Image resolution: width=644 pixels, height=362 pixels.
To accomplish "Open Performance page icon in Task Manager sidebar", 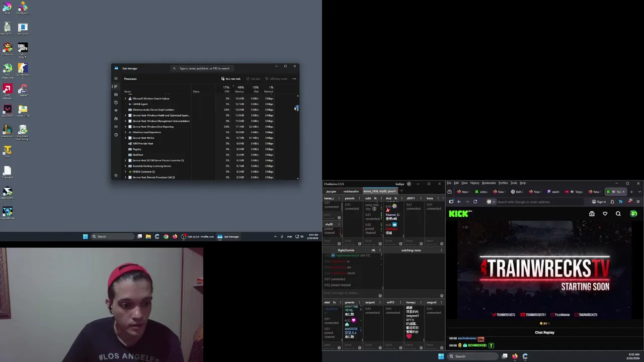I will pos(116,95).
